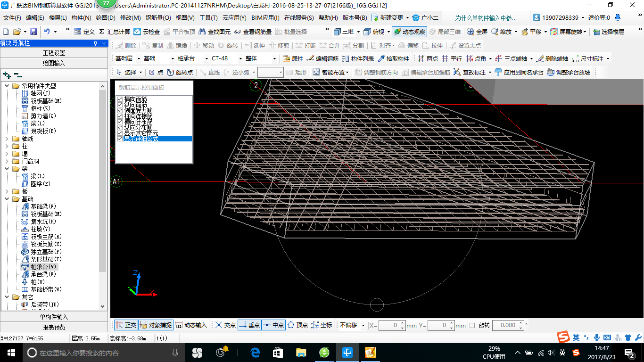The width and height of the screenshot is (644, 362).
Task: Save project with floppy disk icon
Action: (33, 32)
